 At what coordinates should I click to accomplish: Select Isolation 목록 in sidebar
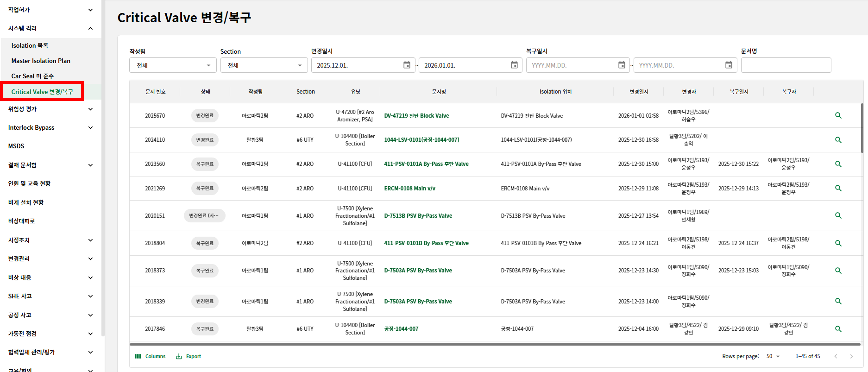coord(30,45)
